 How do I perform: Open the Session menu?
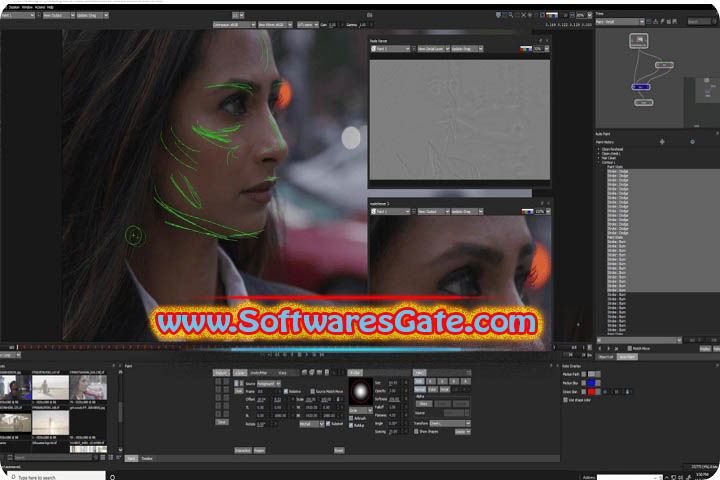pos(14,7)
